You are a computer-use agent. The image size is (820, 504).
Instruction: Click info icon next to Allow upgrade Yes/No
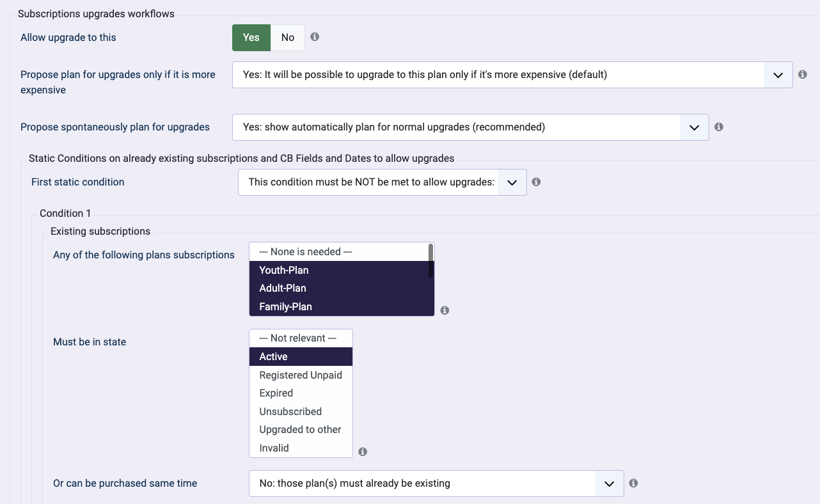tap(315, 36)
